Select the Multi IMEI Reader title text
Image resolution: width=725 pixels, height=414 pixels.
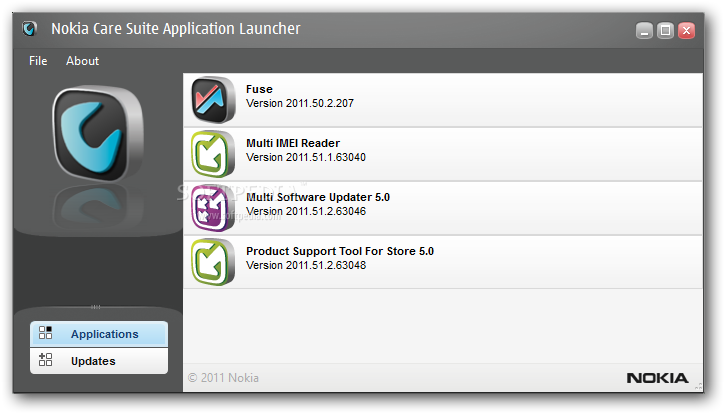pyautogui.click(x=293, y=143)
